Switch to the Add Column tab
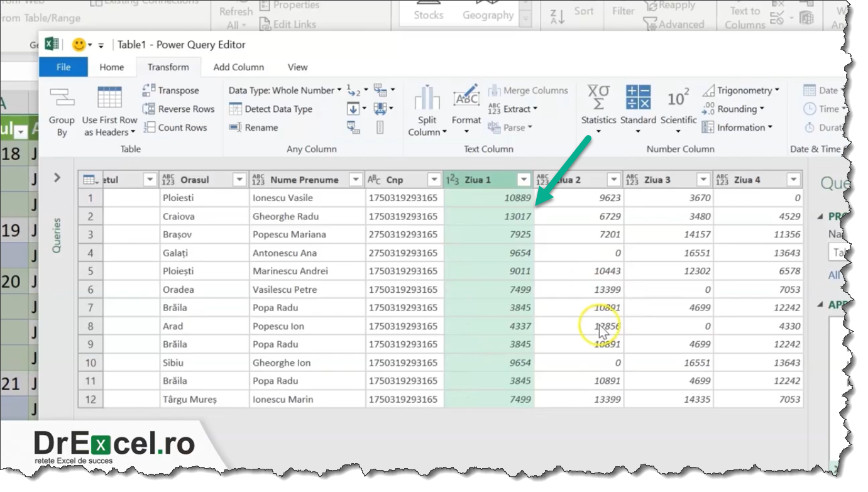The height and width of the screenshot is (492, 868). (x=238, y=67)
